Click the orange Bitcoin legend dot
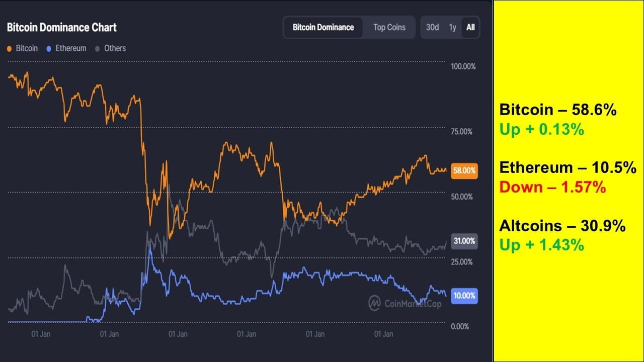Screen dimensions: 644x362 coord(10,49)
